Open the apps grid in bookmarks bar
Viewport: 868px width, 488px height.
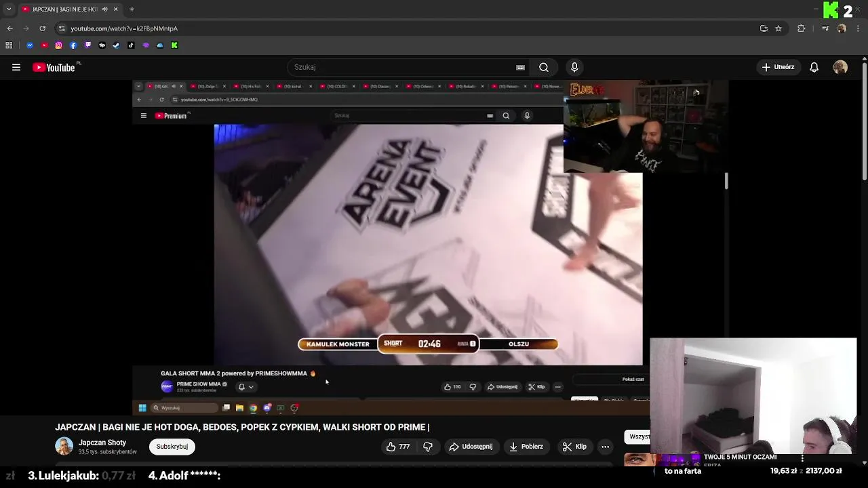click(x=9, y=45)
